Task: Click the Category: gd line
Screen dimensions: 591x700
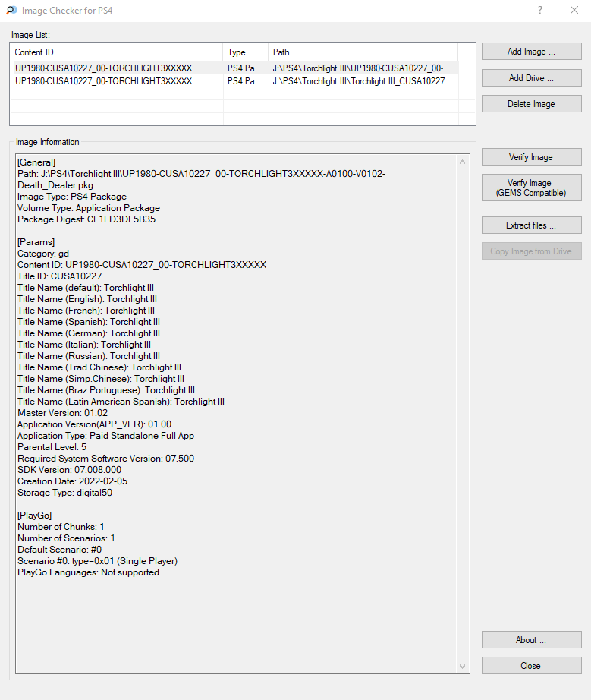Action: (43, 253)
